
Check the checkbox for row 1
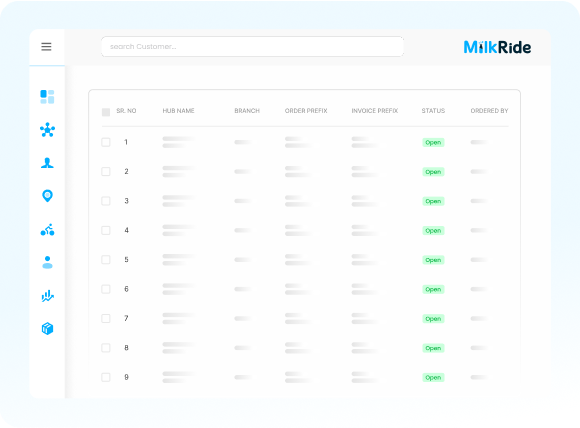coord(106,142)
